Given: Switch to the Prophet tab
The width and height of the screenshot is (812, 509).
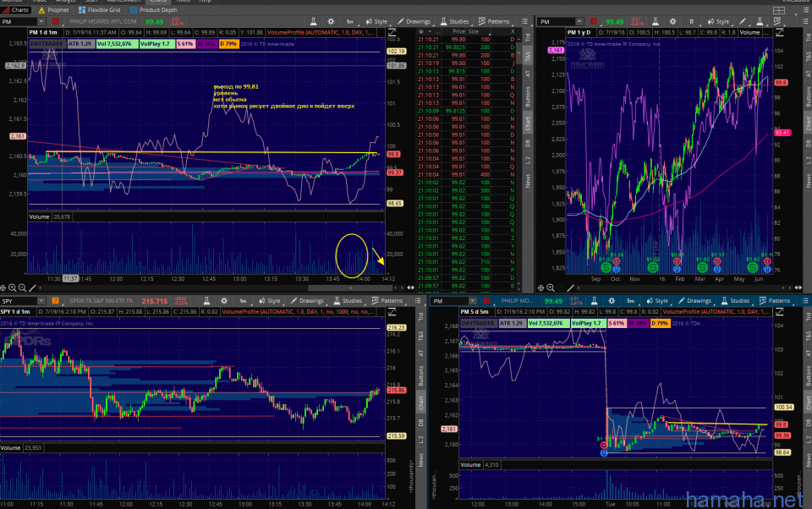Looking at the screenshot, I should coord(53,10).
